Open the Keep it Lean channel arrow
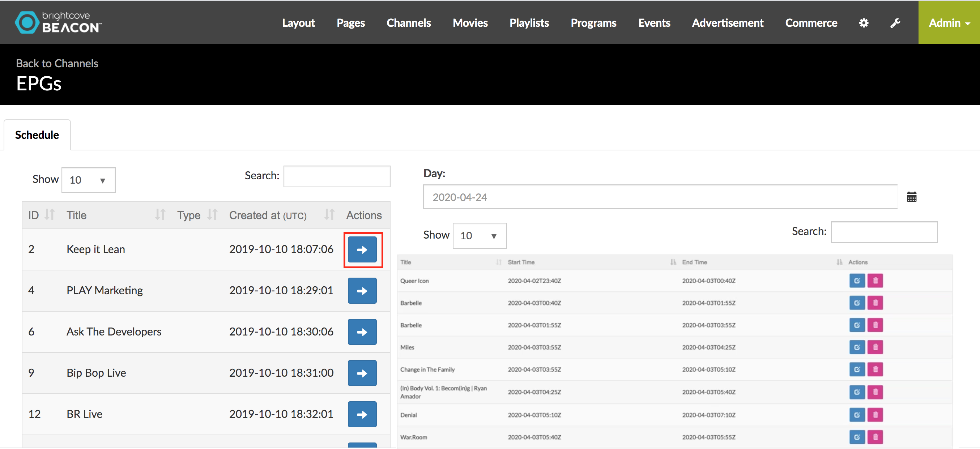The height and width of the screenshot is (449, 980). [x=362, y=249]
